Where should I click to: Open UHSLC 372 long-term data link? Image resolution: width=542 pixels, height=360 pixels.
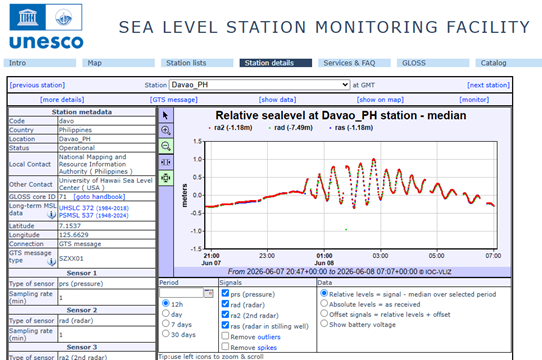94,208
